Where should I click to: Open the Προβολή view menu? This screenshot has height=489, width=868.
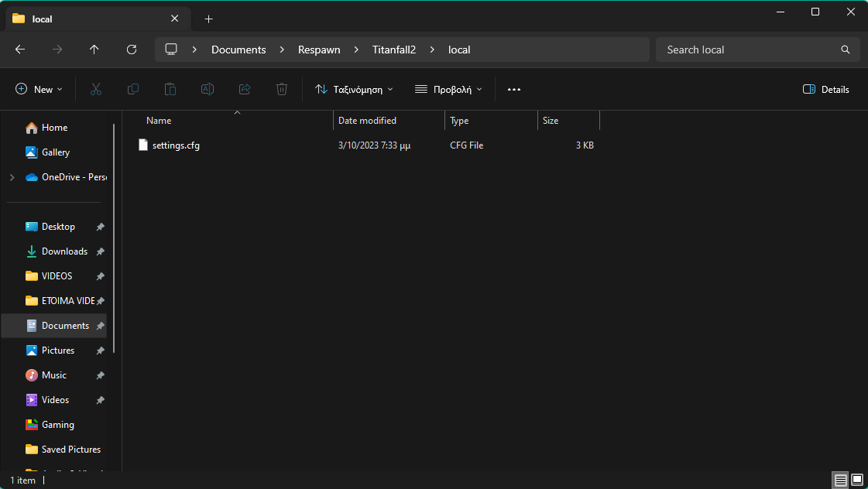point(448,90)
